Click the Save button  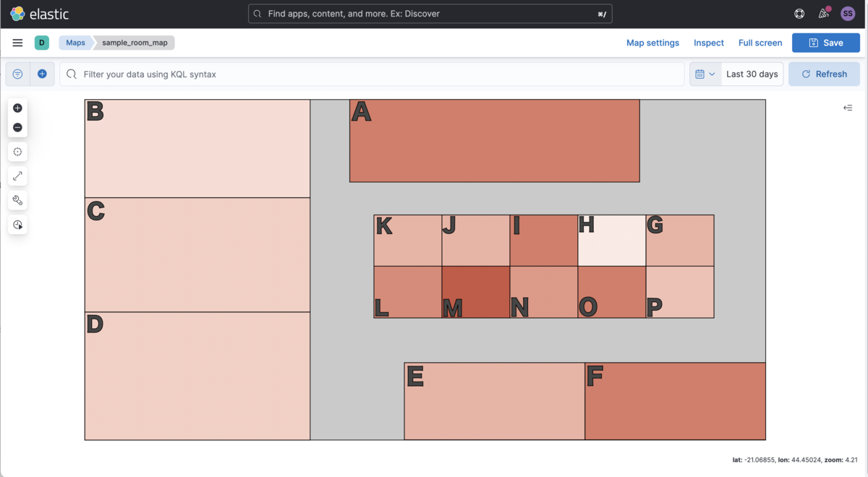pyautogui.click(x=825, y=43)
